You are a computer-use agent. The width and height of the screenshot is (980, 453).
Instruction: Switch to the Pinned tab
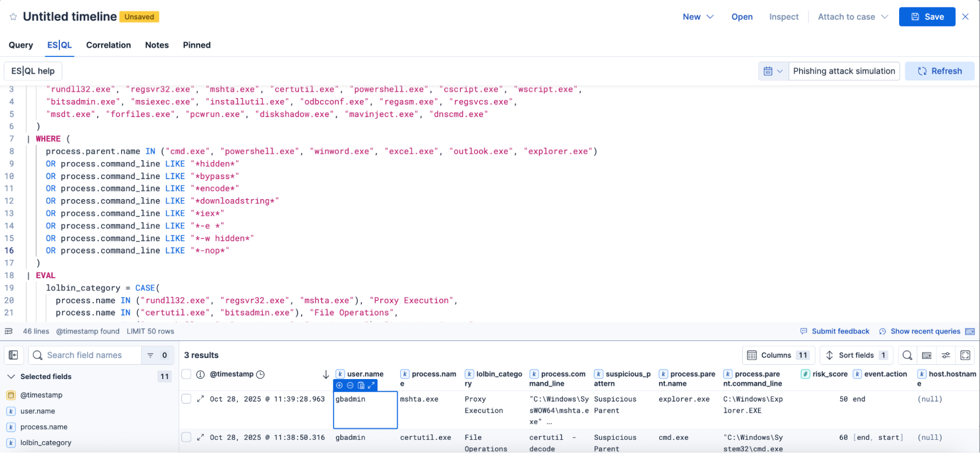click(197, 45)
